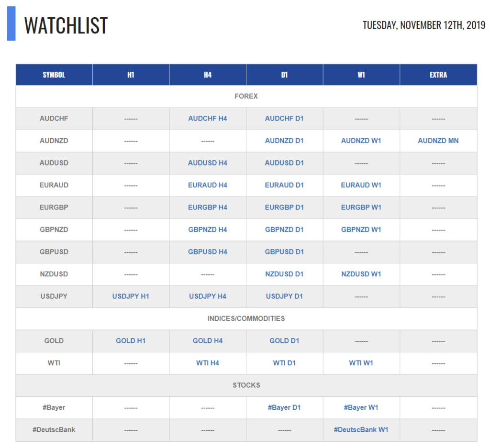Select the GBPUSD symbol cell
This screenshot has height=448, width=490.
coord(54,251)
